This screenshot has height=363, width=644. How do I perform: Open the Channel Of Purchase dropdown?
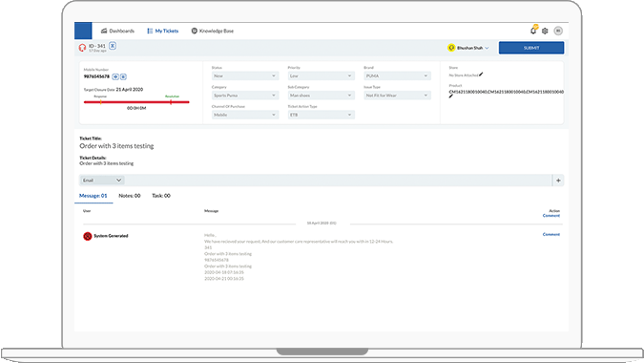[245, 115]
